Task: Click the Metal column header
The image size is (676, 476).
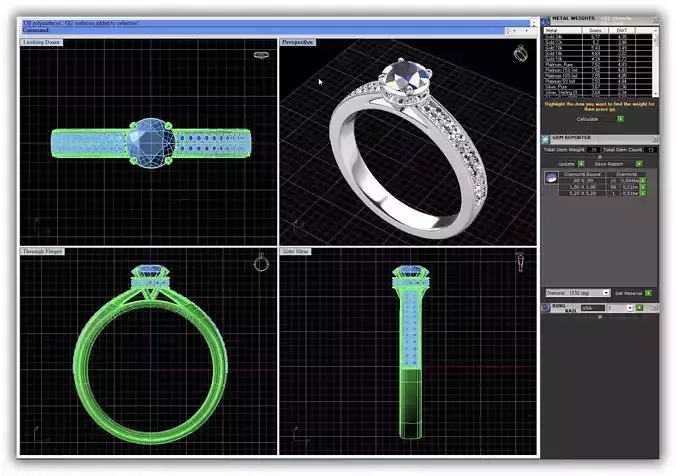Action: tap(563, 31)
